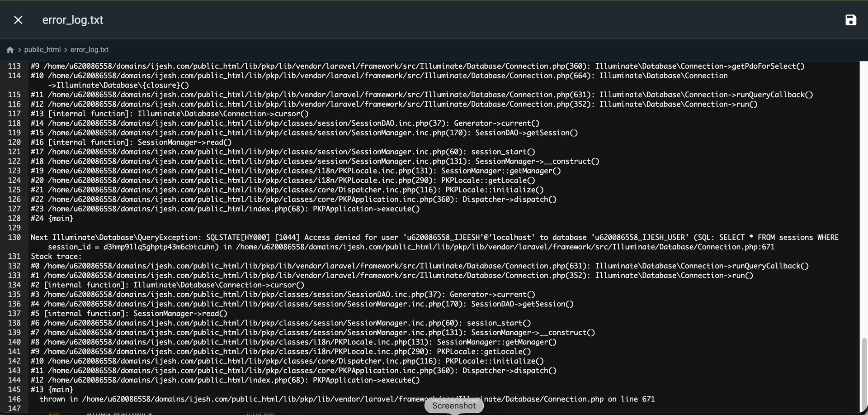This screenshot has width=868, height=415.
Task: Click the save file icon
Action: pos(850,20)
